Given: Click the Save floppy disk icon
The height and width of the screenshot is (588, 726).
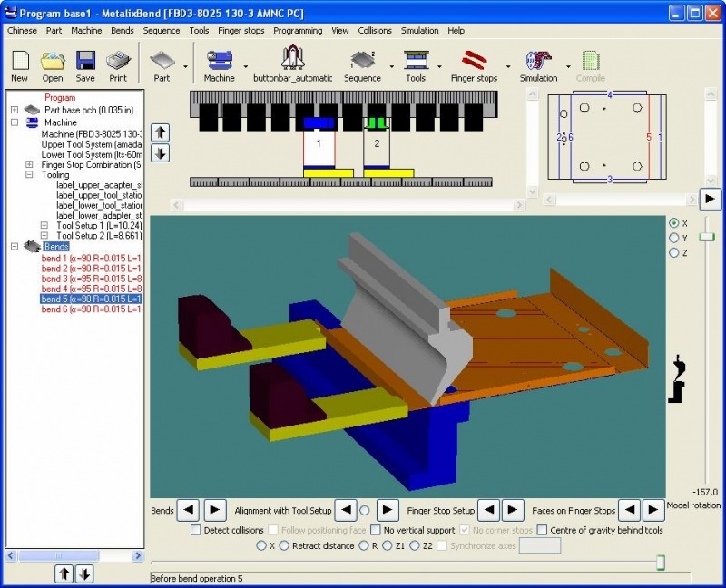Looking at the screenshot, I should coord(85,62).
